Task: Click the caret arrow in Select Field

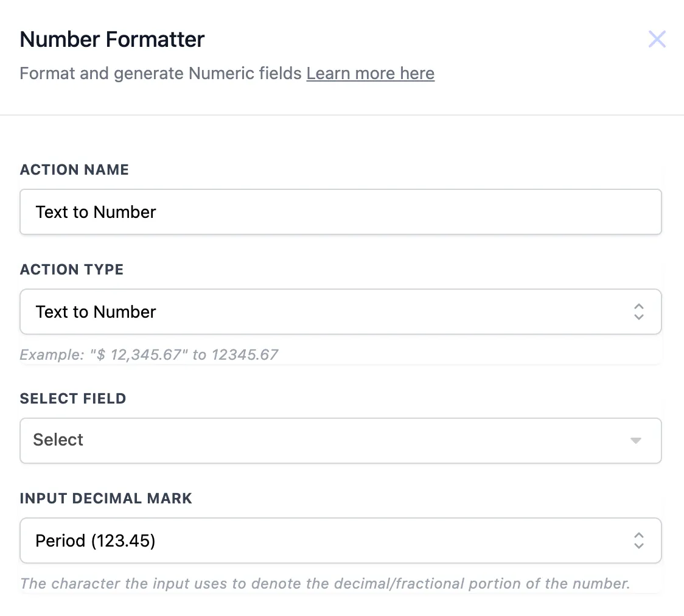Action: (x=636, y=441)
